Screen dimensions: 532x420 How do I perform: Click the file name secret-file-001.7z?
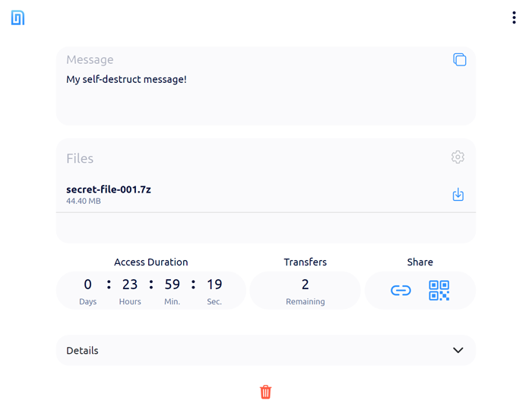tap(109, 189)
